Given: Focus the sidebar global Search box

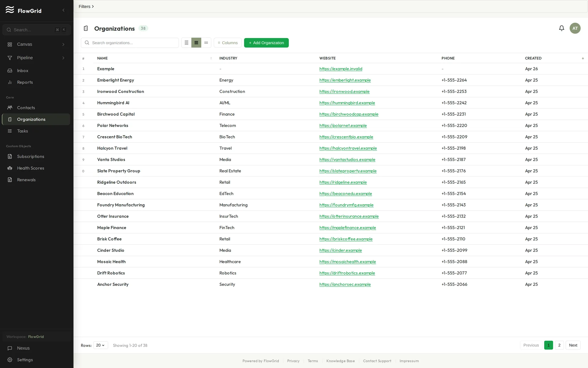Looking at the screenshot, I should click(36, 30).
